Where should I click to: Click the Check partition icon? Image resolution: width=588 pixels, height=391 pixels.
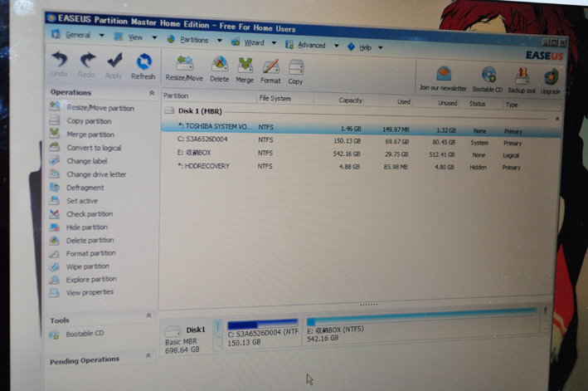click(55, 214)
